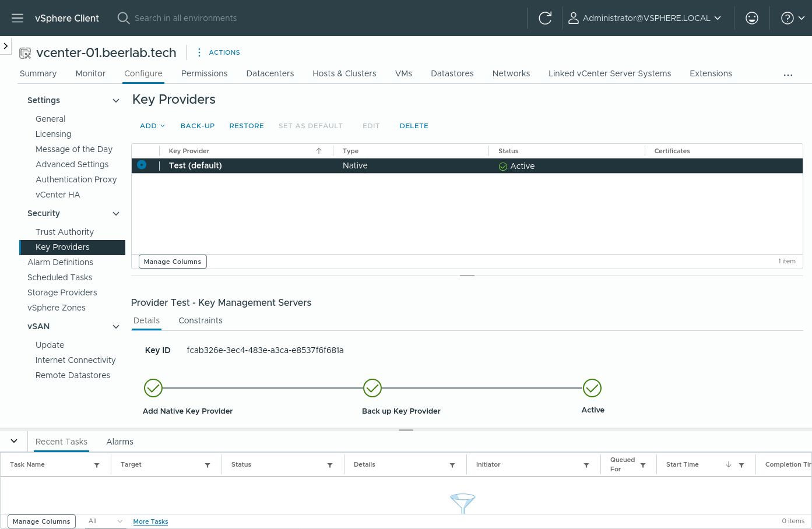Click the Recent Tasks panel resize handle
The height and width of the screenshot is (529, 812).
tap(406, 430)
